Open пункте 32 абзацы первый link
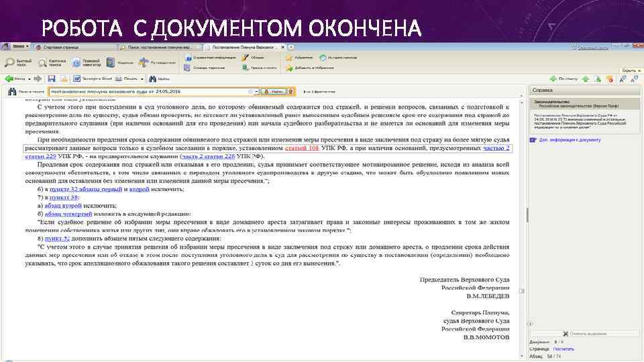 click(x=86, y=189)
